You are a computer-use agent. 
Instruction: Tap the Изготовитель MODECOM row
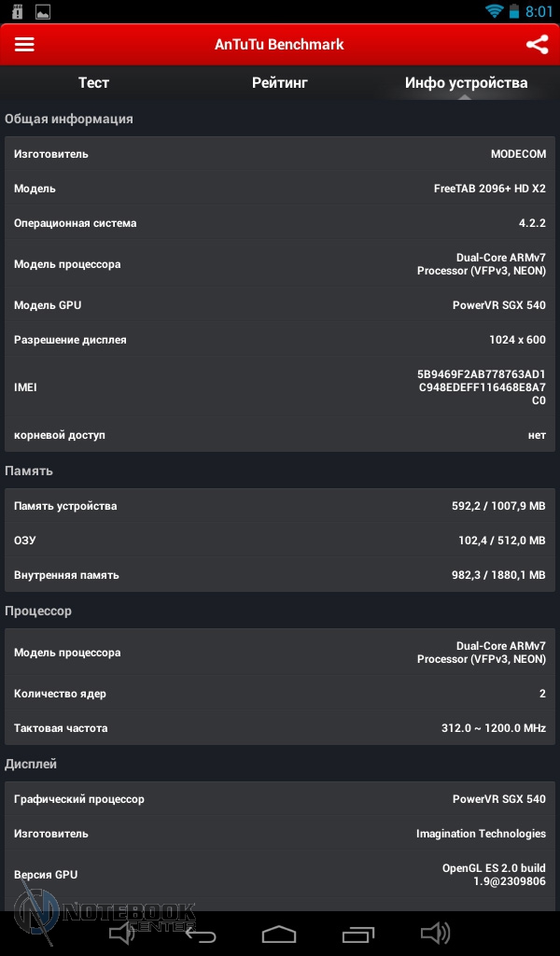[280, 154]
